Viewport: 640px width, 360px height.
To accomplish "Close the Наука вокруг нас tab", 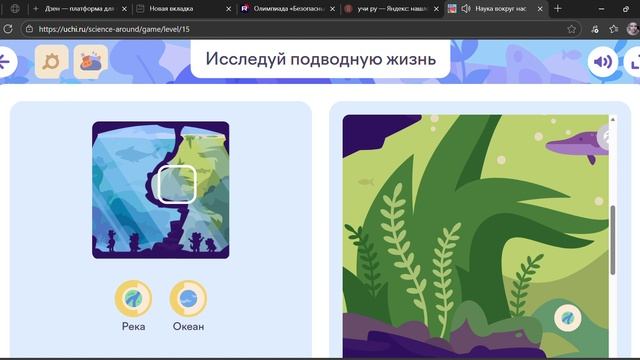I will pyautogui.click(x=540, y=9).
